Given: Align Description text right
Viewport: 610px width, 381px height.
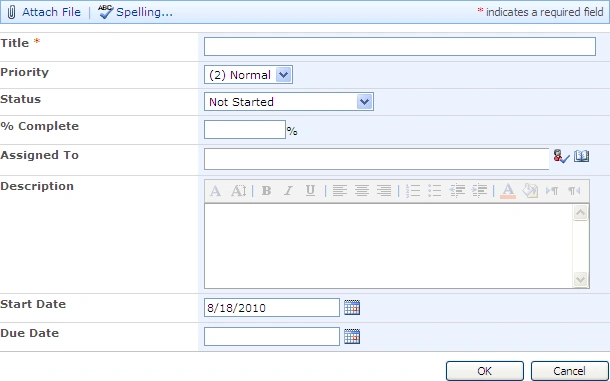Looking at the screenshot, I should pyautogui.click(x=384, y=191).
